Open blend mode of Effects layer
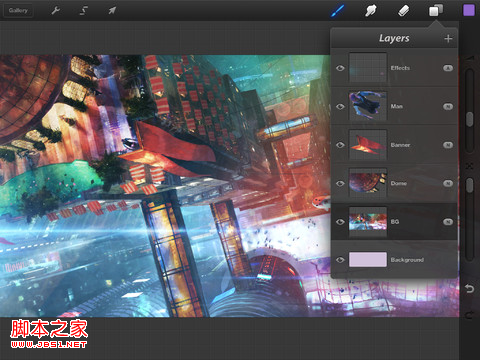 tap(448, 68)
